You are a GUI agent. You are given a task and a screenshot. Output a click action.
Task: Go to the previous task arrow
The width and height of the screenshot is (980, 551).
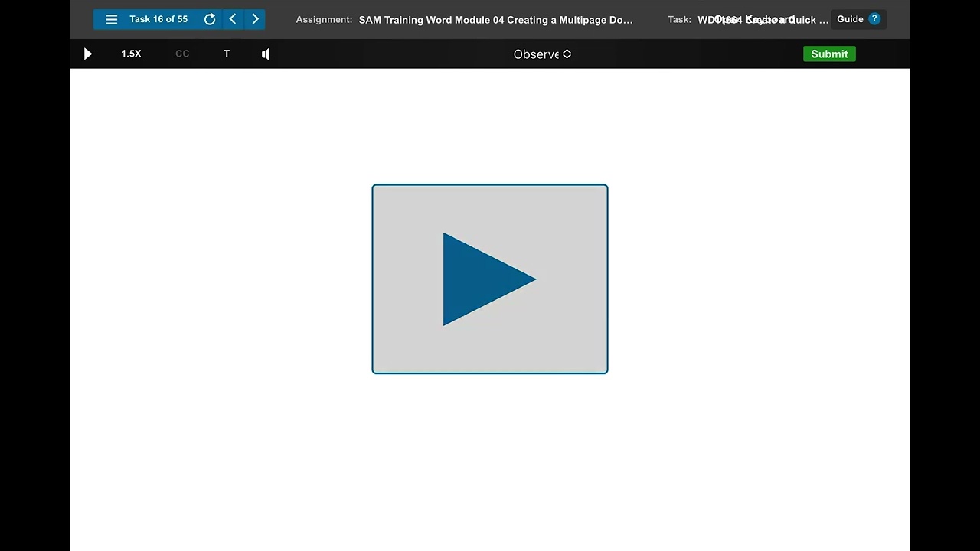[233, 19]
